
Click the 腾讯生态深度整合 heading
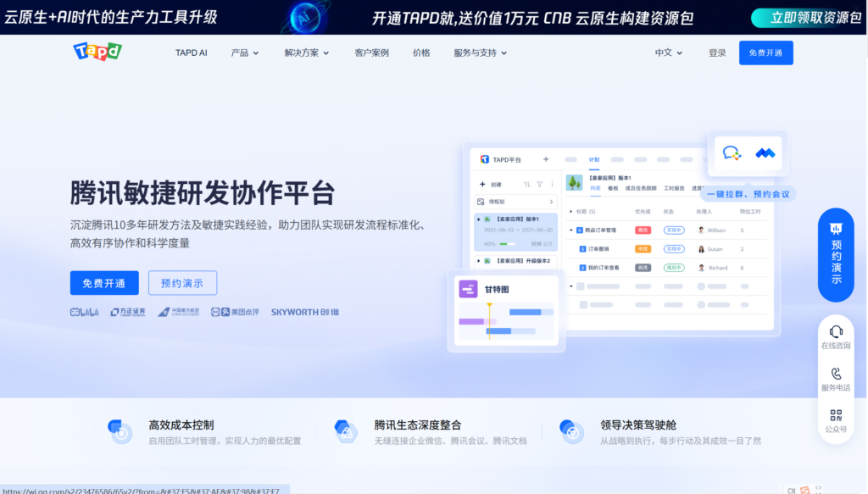tap(417, 425)
